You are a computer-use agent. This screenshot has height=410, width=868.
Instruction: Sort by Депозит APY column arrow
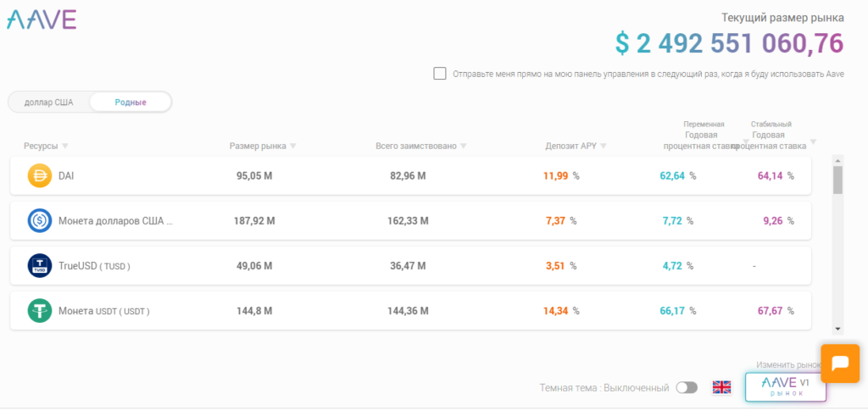click(x=604, y=146)
